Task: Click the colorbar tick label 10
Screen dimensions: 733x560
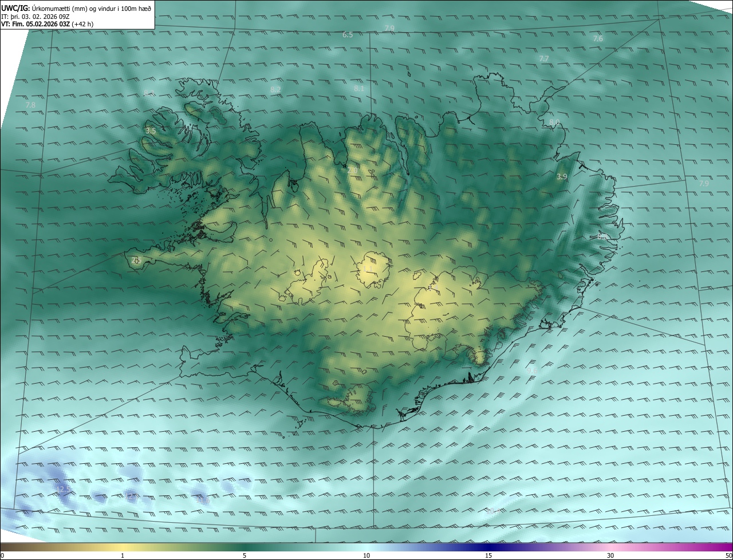Action: 366,555
